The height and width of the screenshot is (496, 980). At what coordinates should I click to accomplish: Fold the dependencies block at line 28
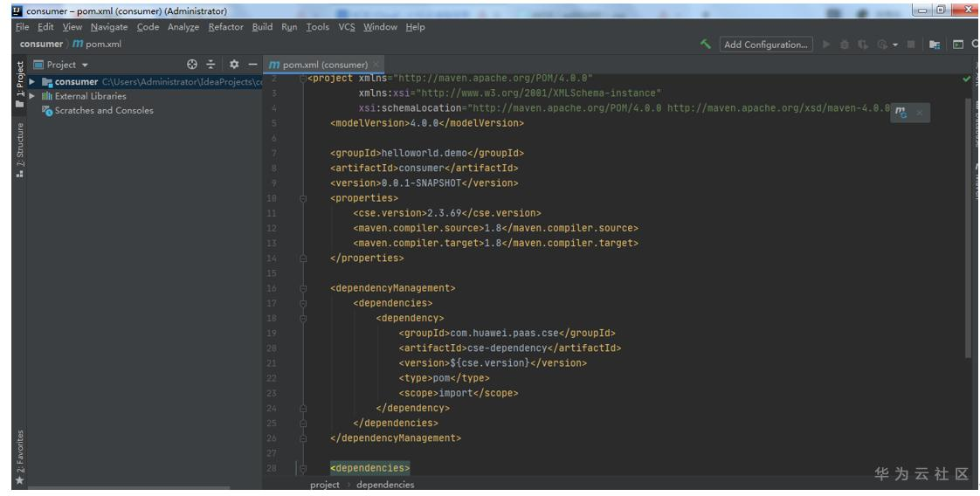[x=303, y=468]
